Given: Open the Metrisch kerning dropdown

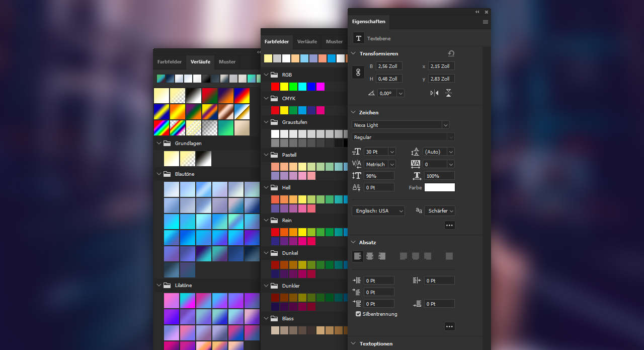Looking at the screenshot, I should 392,164.
